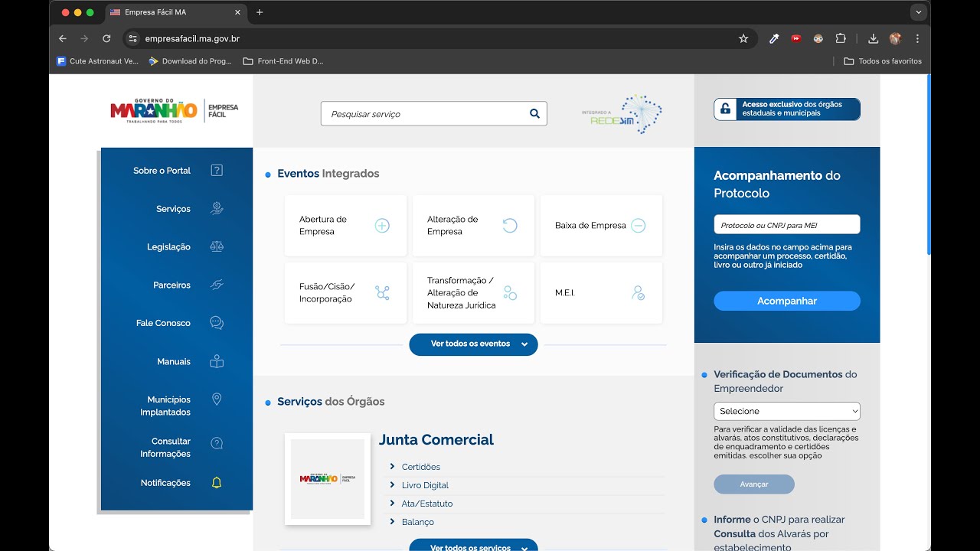Click the chevron beside Ata/Estatuto

coord(392,503)
